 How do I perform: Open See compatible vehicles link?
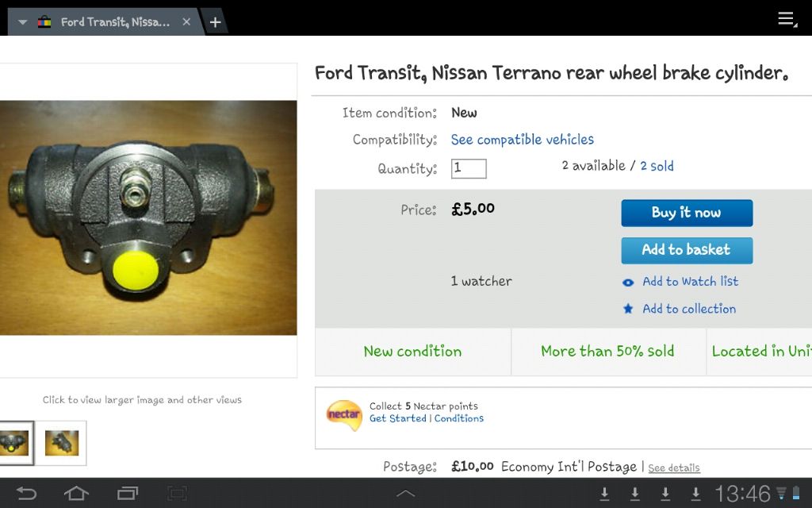522,140
